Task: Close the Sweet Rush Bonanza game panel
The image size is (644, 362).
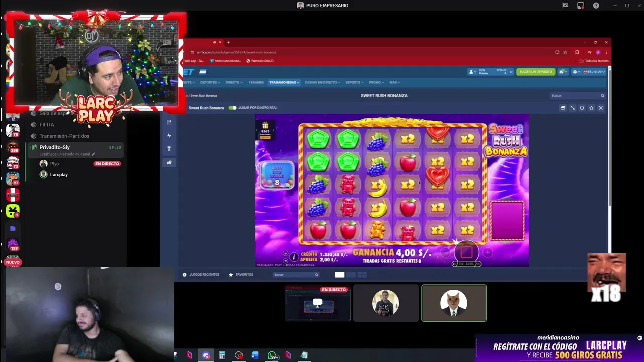Action: point(600,108)
